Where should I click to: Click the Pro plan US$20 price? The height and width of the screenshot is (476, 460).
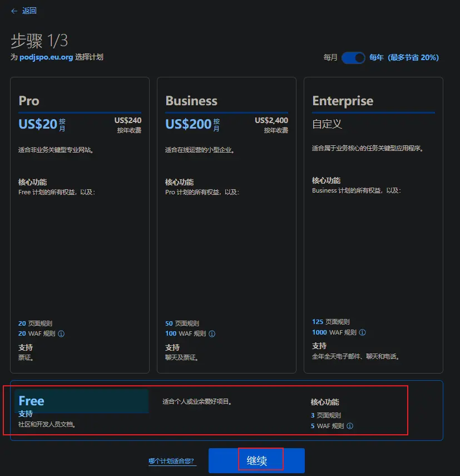click(x=38, y=124)
